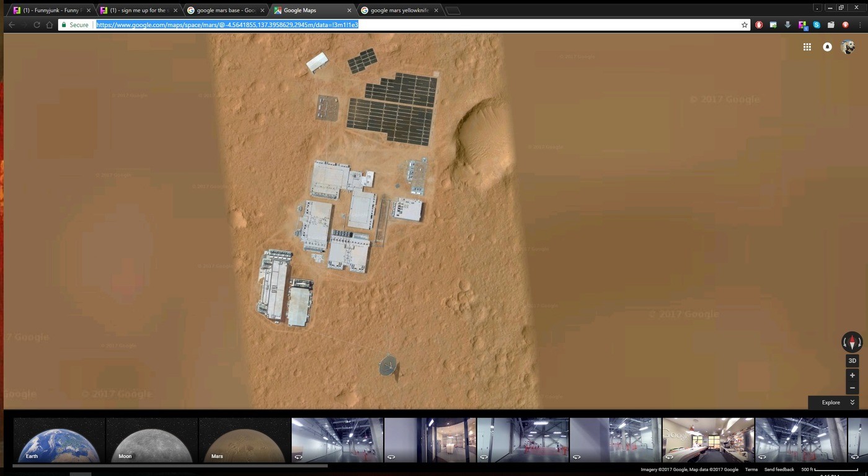Open the grey download arrow extension

pyautogui.click(x=787, y=25)
